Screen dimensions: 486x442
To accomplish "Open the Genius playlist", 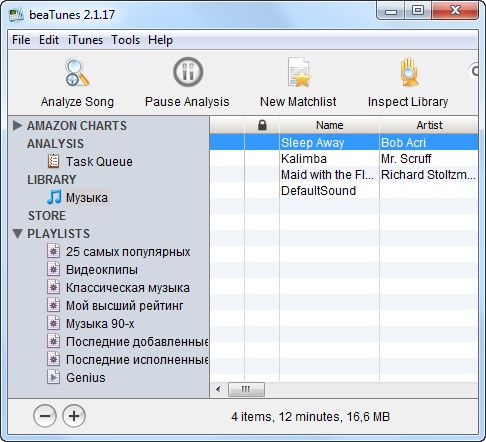I will click(86, 377).
